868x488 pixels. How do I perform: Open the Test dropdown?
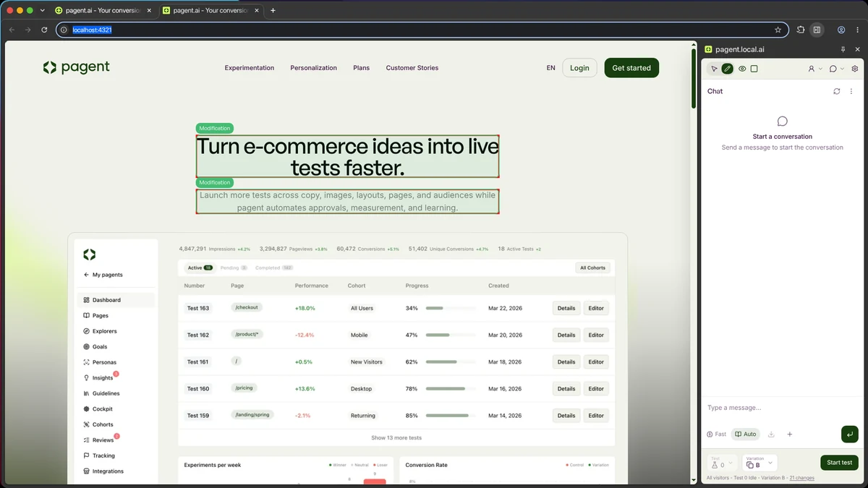coord(721,463)
